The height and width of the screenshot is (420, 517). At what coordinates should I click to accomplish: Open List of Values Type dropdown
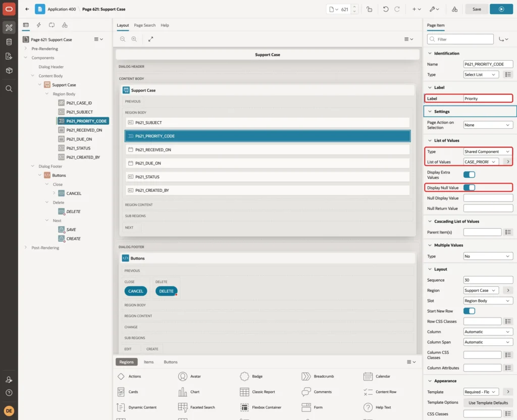point(488,151)
